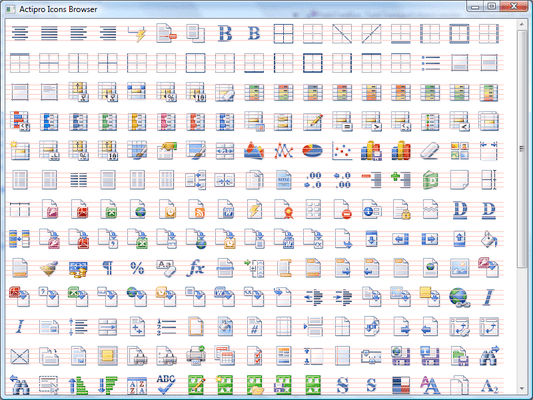Click the scrollbar up arrow
Screen dimensions: 533x400
tap(521, 24)
